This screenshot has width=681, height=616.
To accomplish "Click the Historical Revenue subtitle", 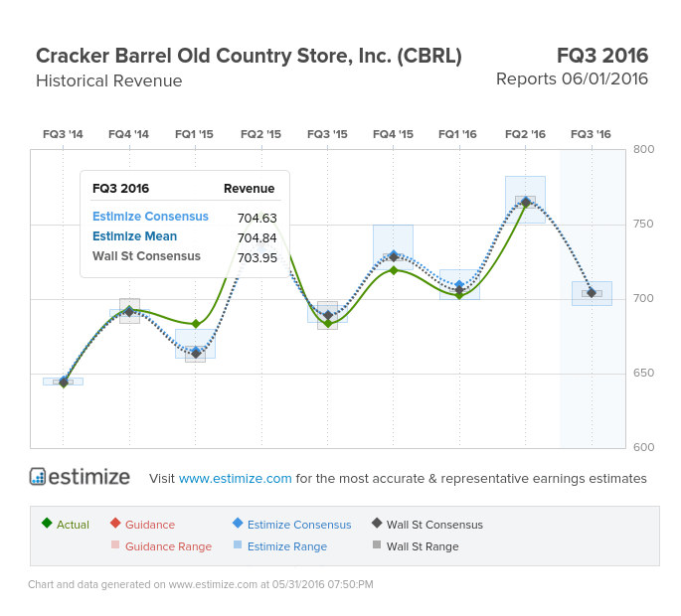I will click(x=109, y=80).
